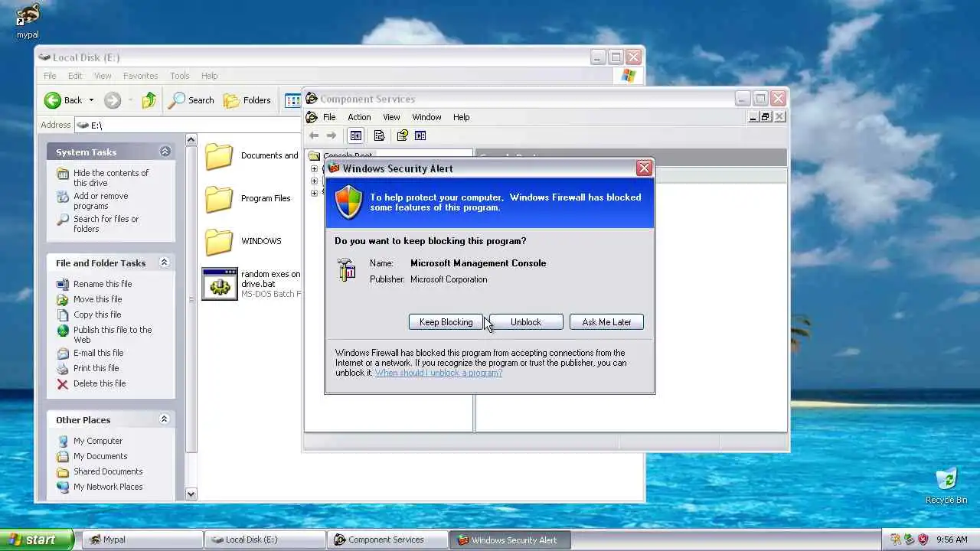
Task: Click red security shield tray icon
Action: (x=923, y=540)
